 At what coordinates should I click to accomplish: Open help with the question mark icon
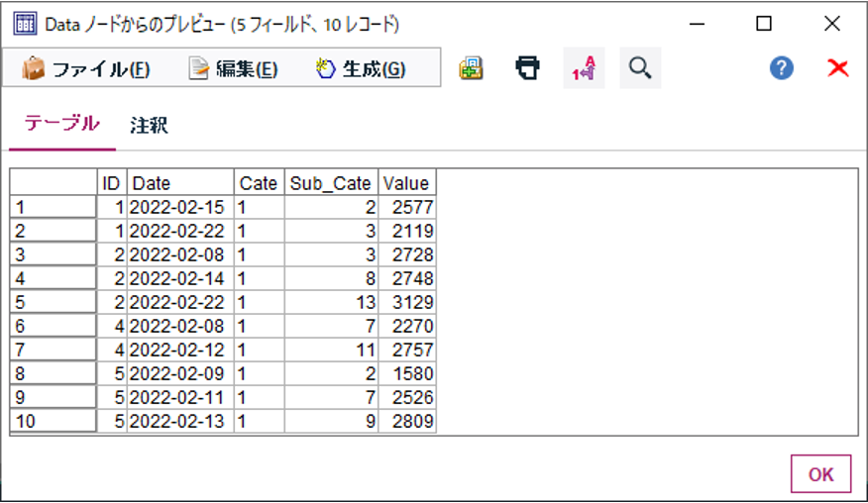tap(781, 68)
